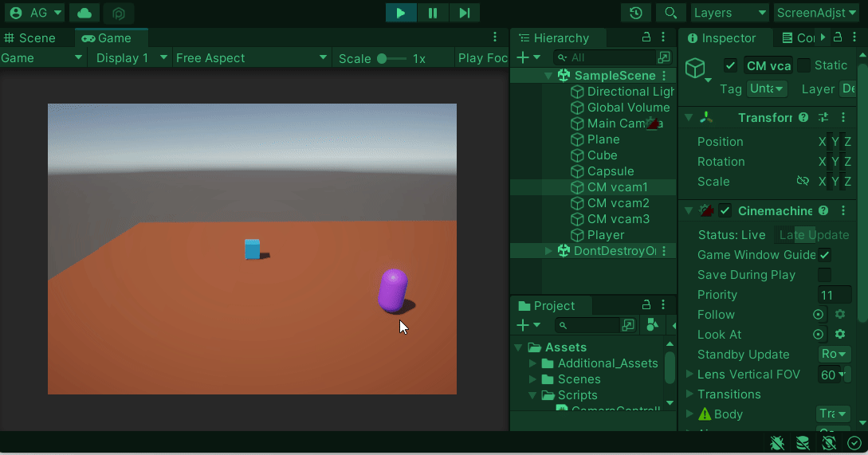Screen dimensions: 868x455
Task: Open Undo History icon
Action: tap(635, 13)
